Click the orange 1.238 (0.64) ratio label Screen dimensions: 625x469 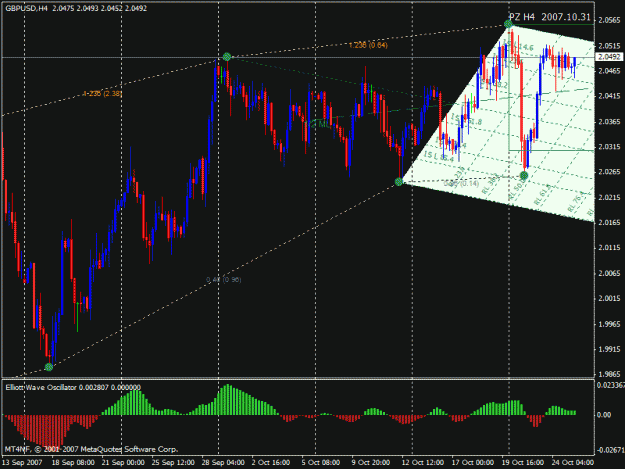click(368, 45)
